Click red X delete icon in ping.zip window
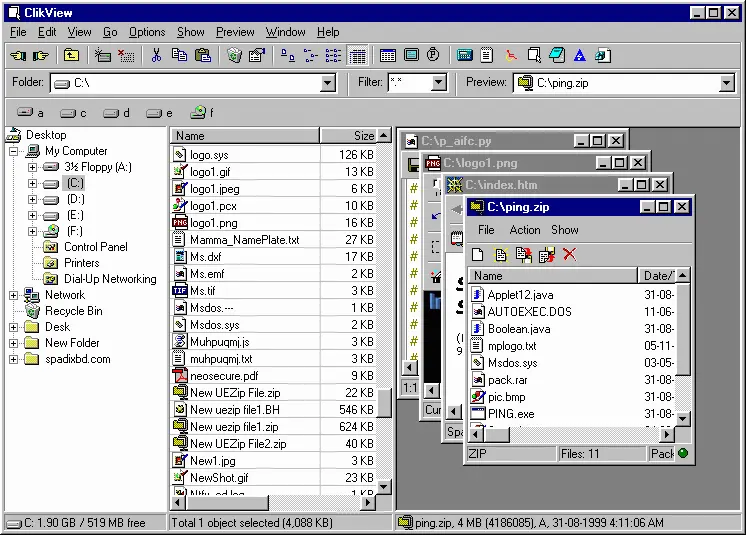This screenshot has width=746, height=535. (x=570, y=255)
